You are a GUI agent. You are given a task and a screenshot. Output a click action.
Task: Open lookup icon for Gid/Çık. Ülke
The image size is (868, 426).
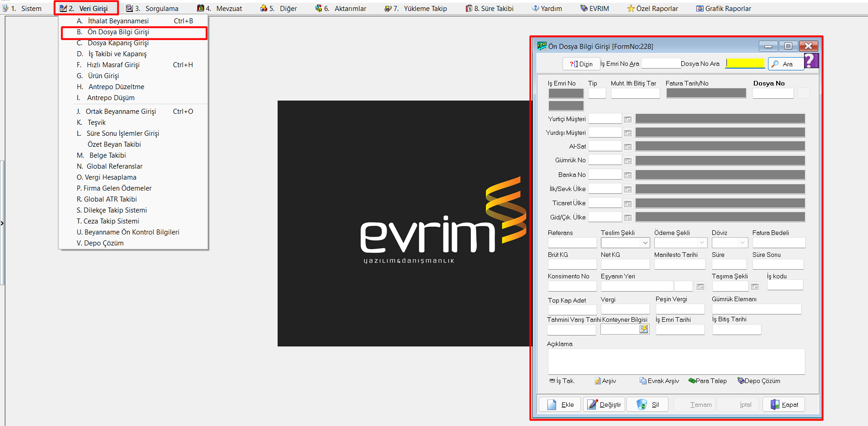tap(628, 218)
